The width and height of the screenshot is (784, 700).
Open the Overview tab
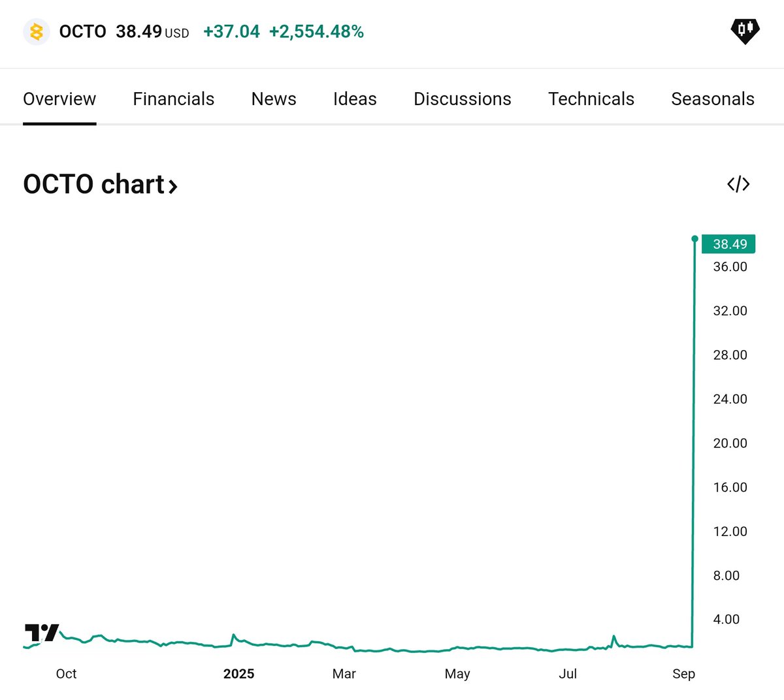59,99
